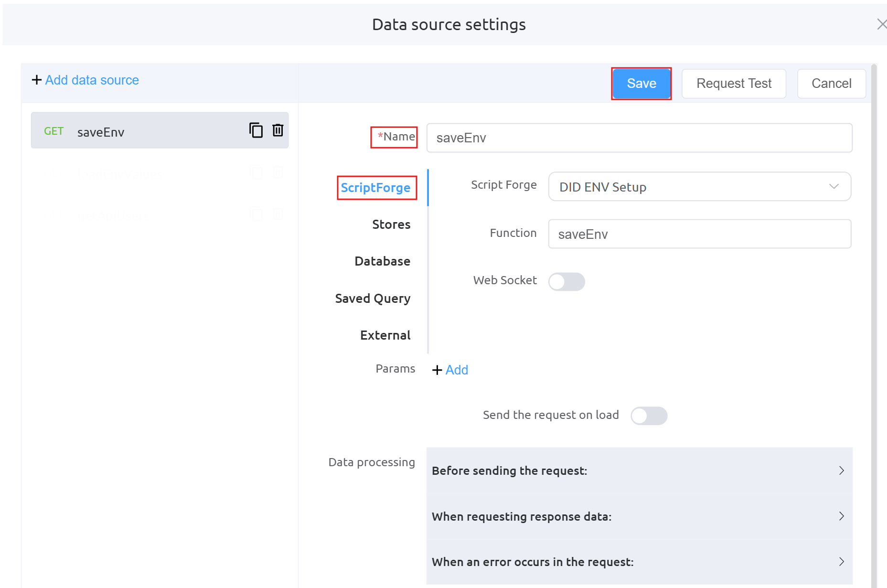Open the Script Forge dropdown
The width and height of the screenshot is (887, 588).
(699, 187)
